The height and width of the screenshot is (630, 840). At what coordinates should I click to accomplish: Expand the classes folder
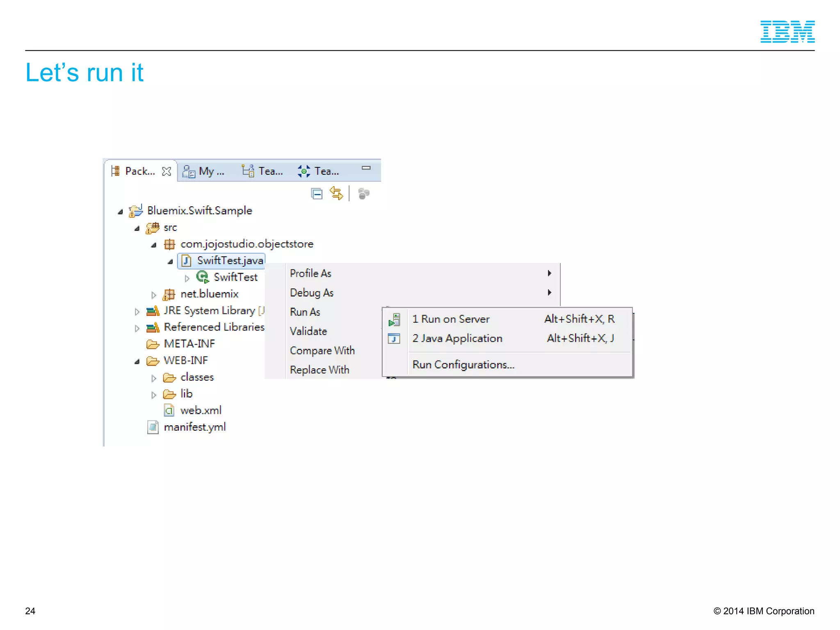(154, 378)
